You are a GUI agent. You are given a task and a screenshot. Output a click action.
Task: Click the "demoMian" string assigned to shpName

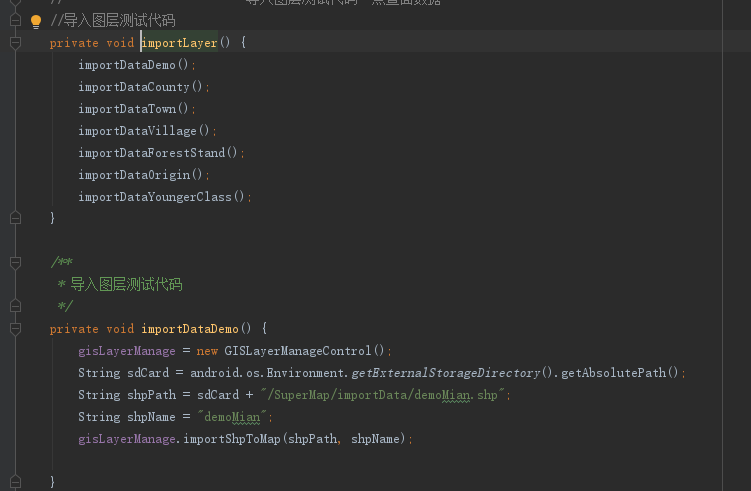coord(232,417)
